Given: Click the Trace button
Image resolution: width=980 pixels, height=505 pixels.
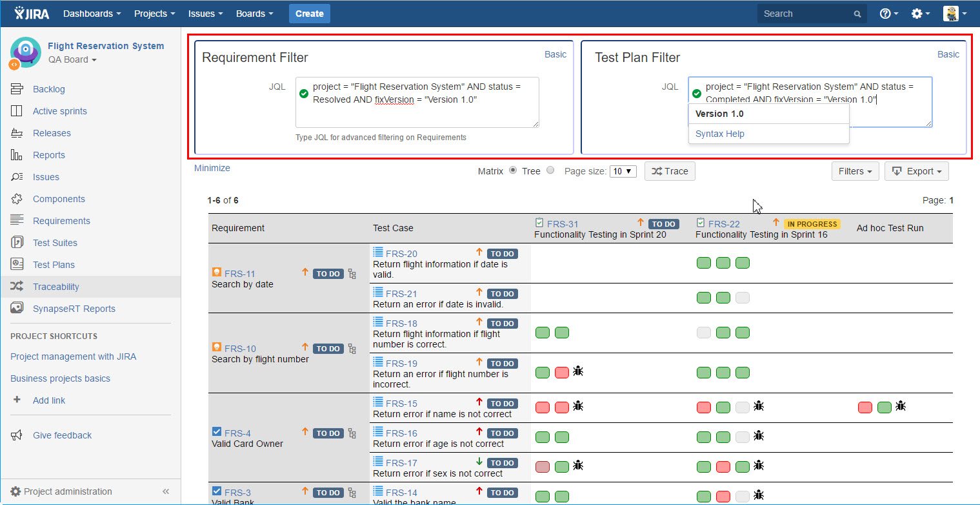Looking at the screenshot, I should 670,171.
